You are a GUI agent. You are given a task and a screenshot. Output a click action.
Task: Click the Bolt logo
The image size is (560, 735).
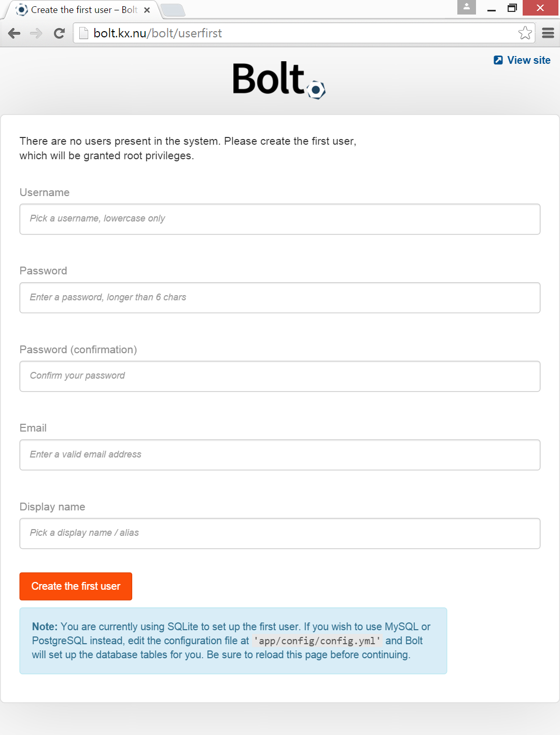click(x=278, y=80)
